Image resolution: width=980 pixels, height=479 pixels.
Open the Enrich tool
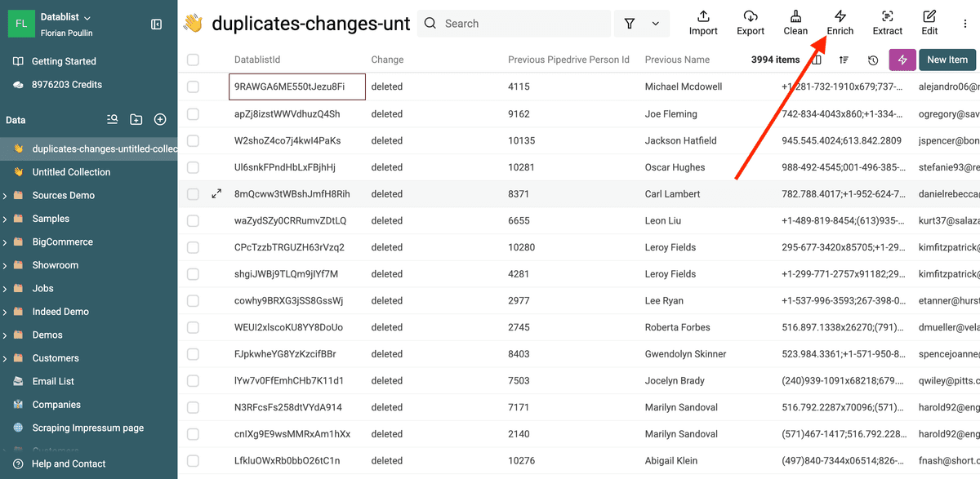click(840, 23)
